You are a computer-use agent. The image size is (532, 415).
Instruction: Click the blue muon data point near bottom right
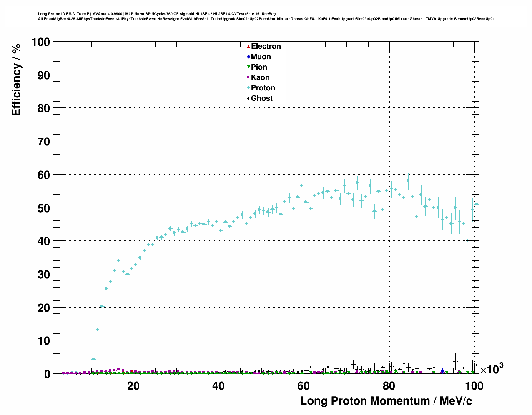[442, 371]
